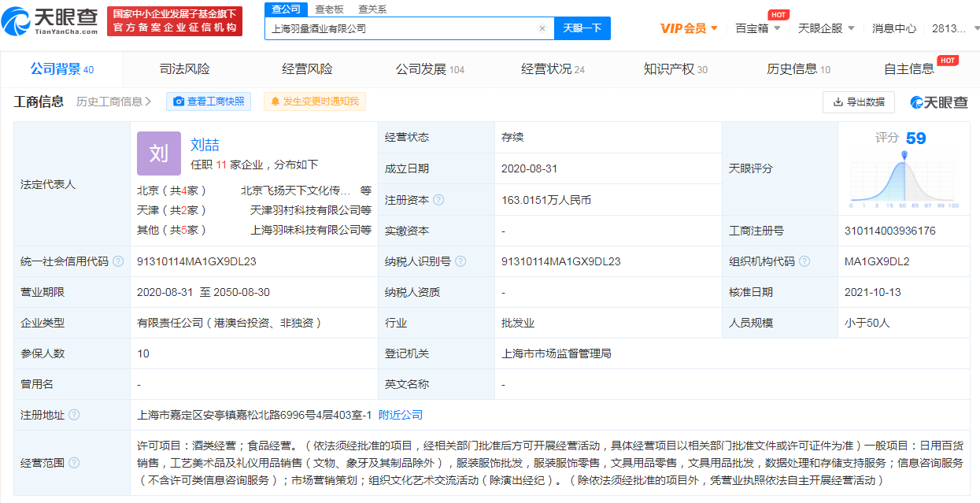The image size is (980, 503).
Task: Open the 自主信息 tab
Action: coord(909,69)
